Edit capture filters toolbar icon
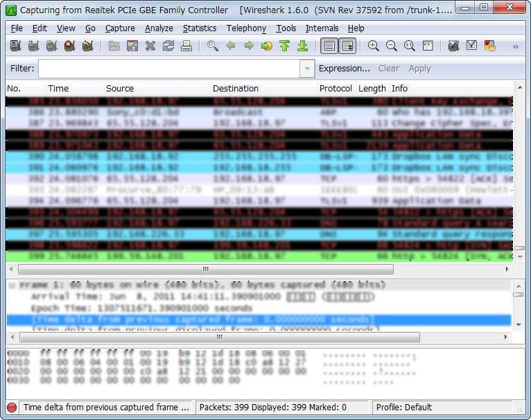Viewport: 531px width, 420px height. point(453,46)
